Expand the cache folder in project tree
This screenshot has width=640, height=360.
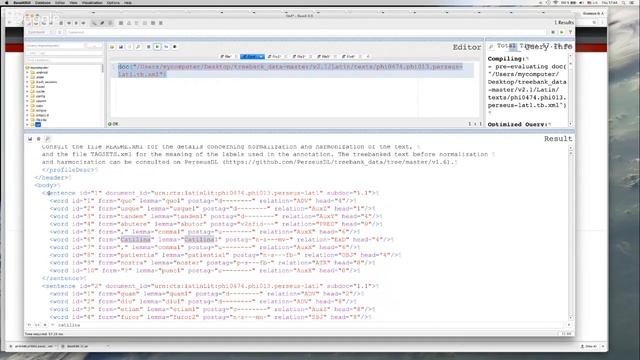point(28,91)
